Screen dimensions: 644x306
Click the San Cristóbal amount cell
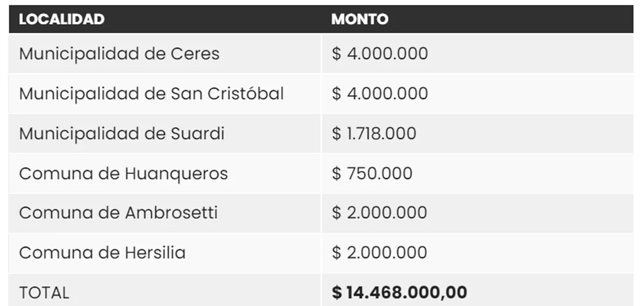tap(380, 94)
